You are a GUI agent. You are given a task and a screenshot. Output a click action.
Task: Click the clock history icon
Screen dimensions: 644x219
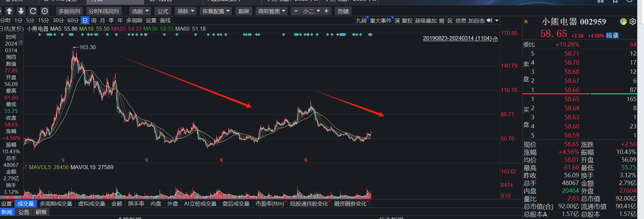pyautogui.click(x=45, y=11)
